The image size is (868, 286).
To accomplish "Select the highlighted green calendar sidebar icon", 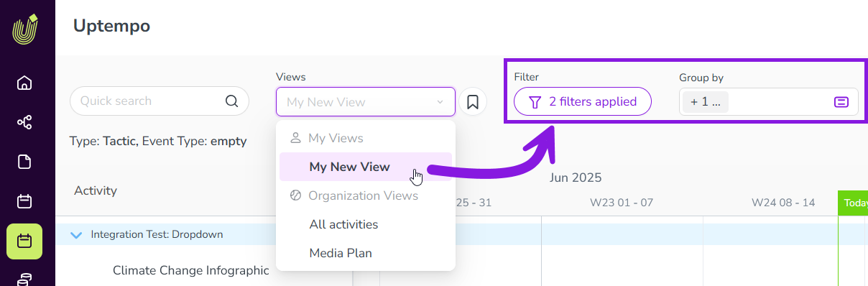I will (x=24, y=241).
